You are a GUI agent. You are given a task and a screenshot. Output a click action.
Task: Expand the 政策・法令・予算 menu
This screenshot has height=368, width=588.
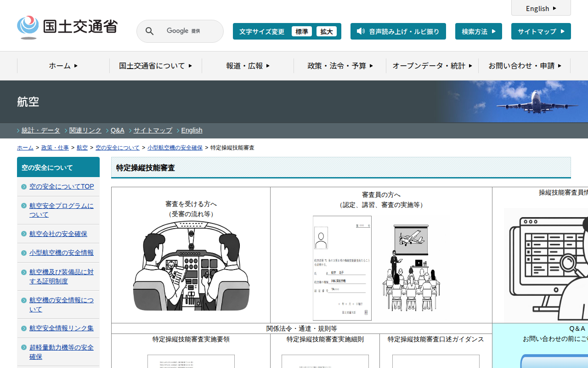click(340, 66)
